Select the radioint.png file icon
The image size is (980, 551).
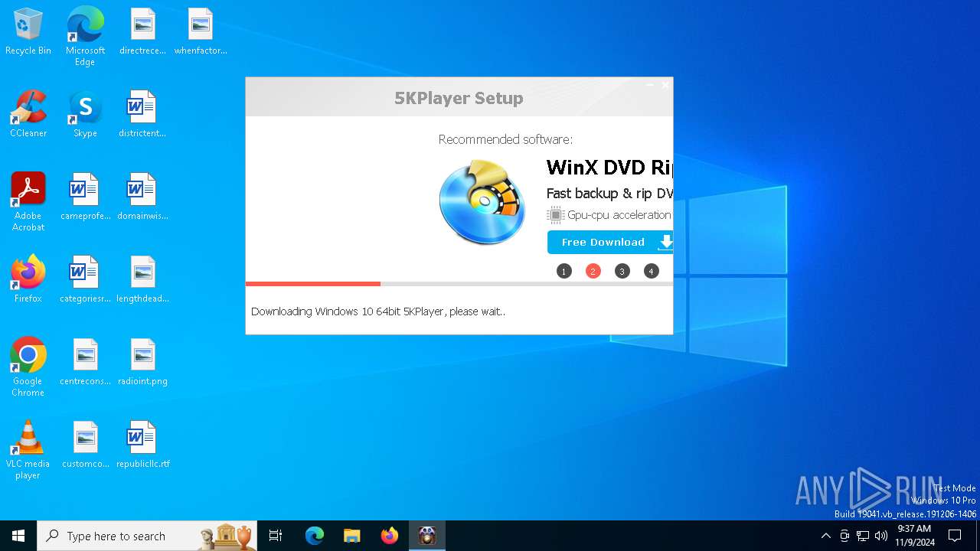click(x=142, y=362)
